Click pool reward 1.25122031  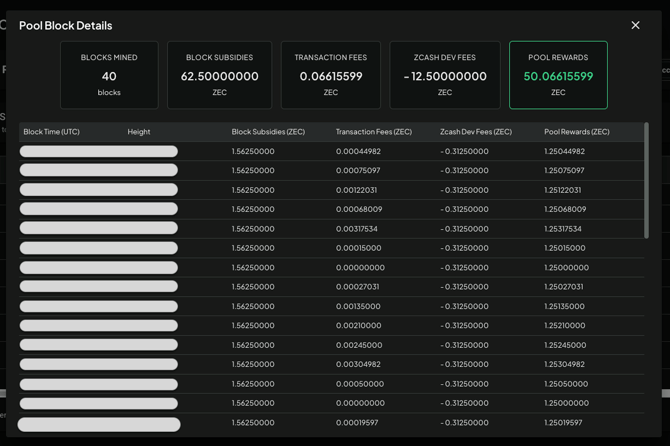[x=562, y=190]
